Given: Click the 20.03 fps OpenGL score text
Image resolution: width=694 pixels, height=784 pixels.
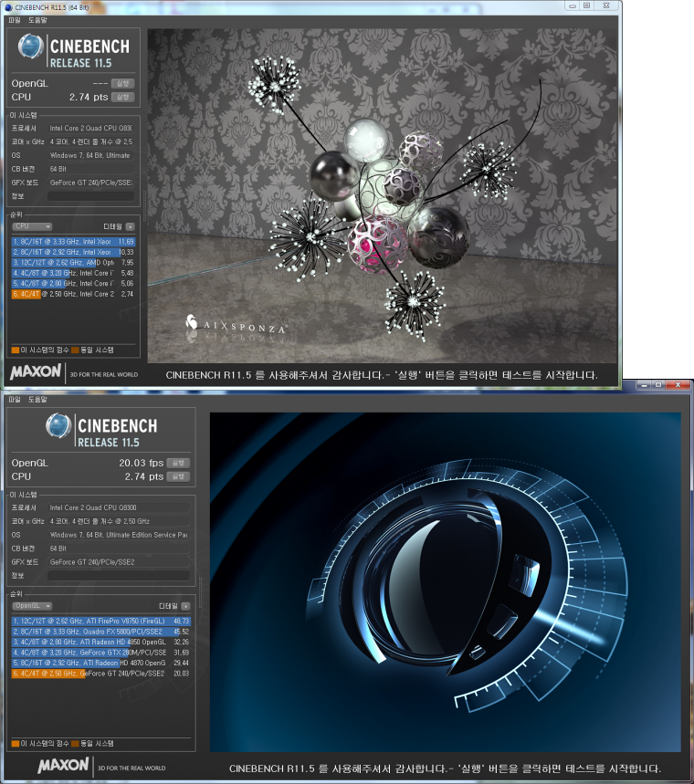Looking at the screenshot, I should (142, 463).
